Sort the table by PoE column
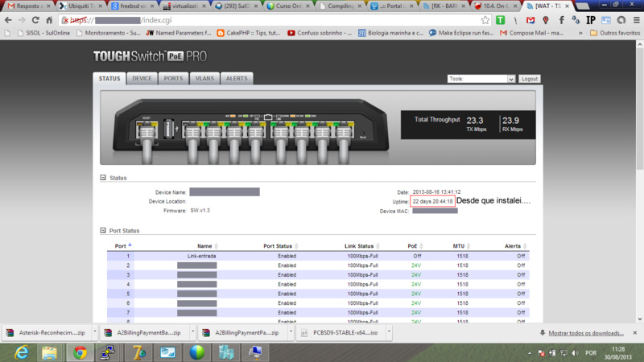The width and height of the screenshot is (644, 362). 415,246
